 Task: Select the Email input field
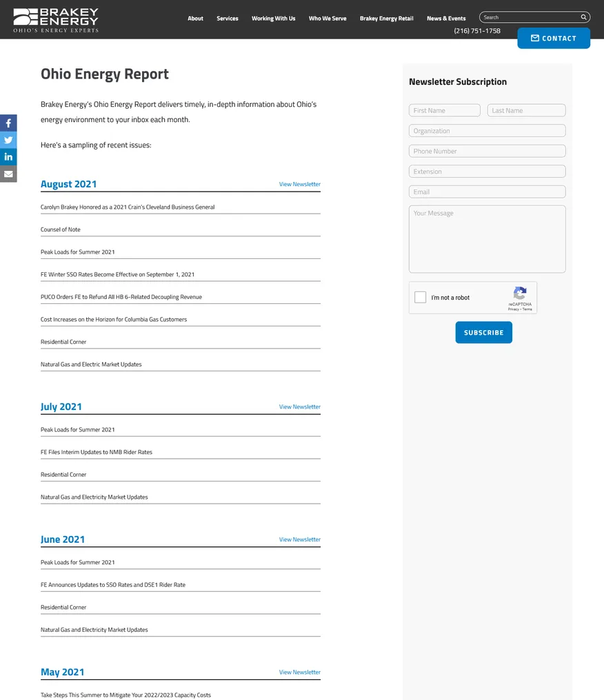click(487, 192)
